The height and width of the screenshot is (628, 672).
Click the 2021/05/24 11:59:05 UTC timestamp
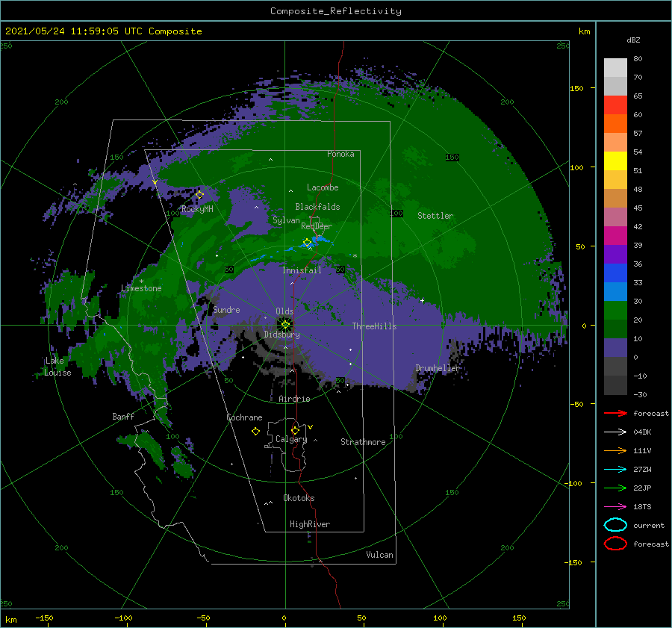(x=74, y=31)
